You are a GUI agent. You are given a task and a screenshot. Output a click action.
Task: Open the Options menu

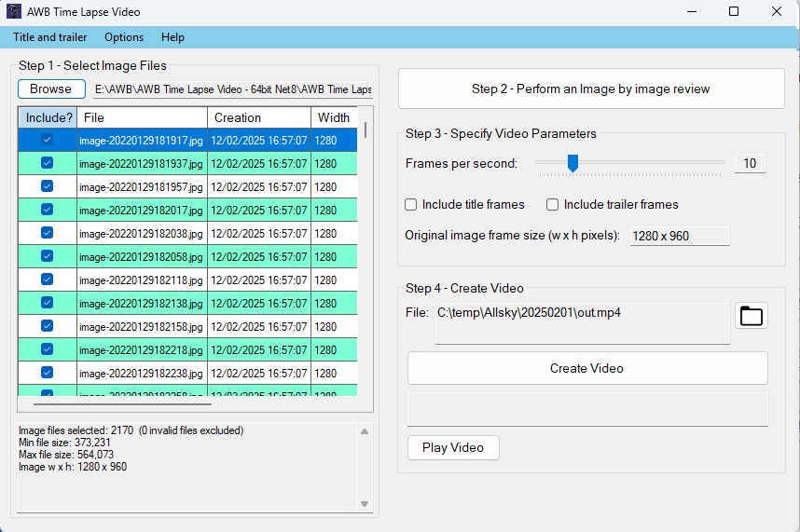click(124, 37)
